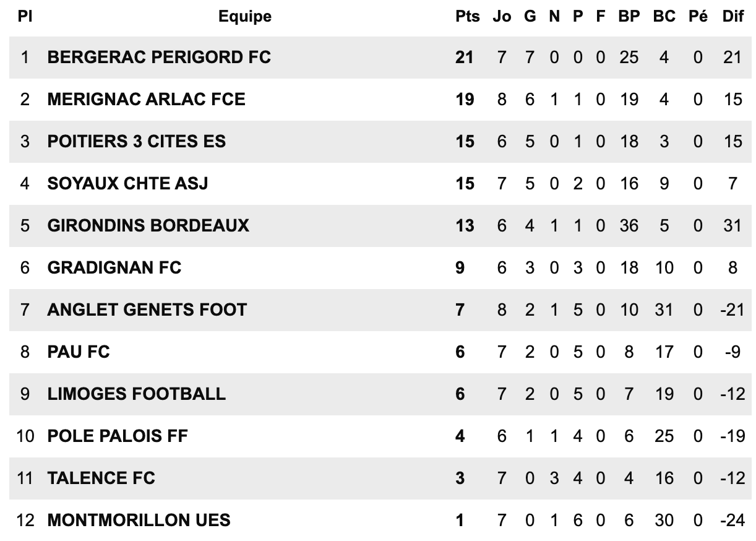
Task: Select LIMOGES FOOTBALL team name
Action: click(x=137, y=394)
